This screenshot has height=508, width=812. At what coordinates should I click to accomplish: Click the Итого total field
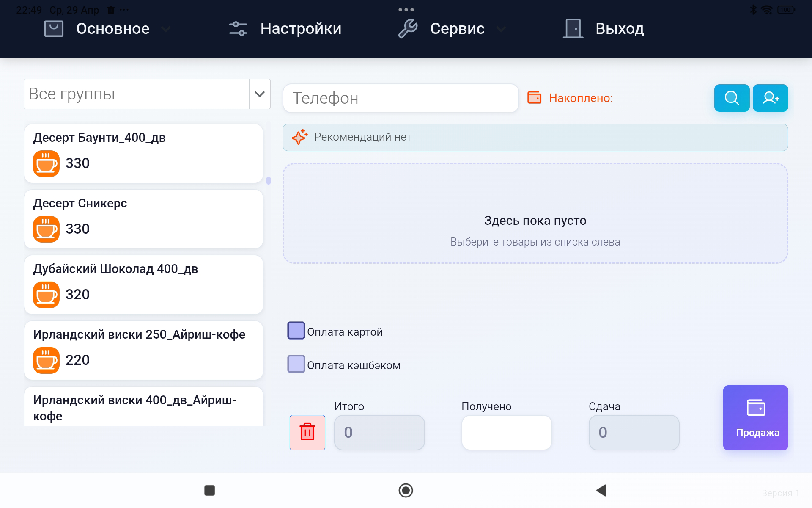pyautogui.click(x=379, y=432)
